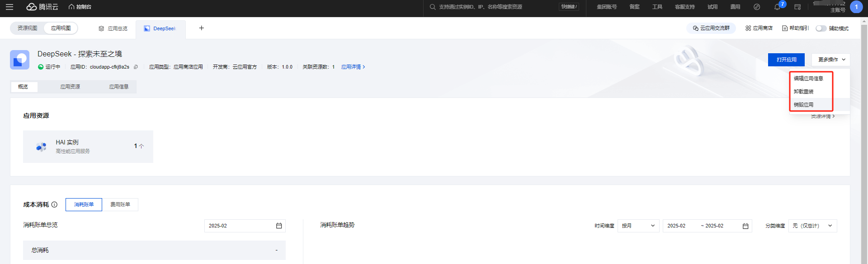This screenshot has width=868, height=264.
Task: Switch to the 应用资源 tab
Action: click(x=70, y=87)
